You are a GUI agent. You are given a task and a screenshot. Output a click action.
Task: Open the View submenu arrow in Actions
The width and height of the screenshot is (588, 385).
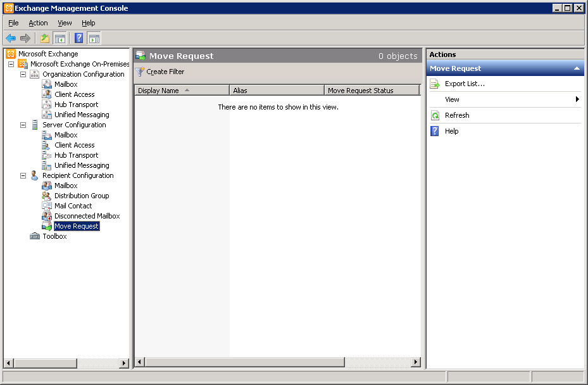(x=577, y=99)
